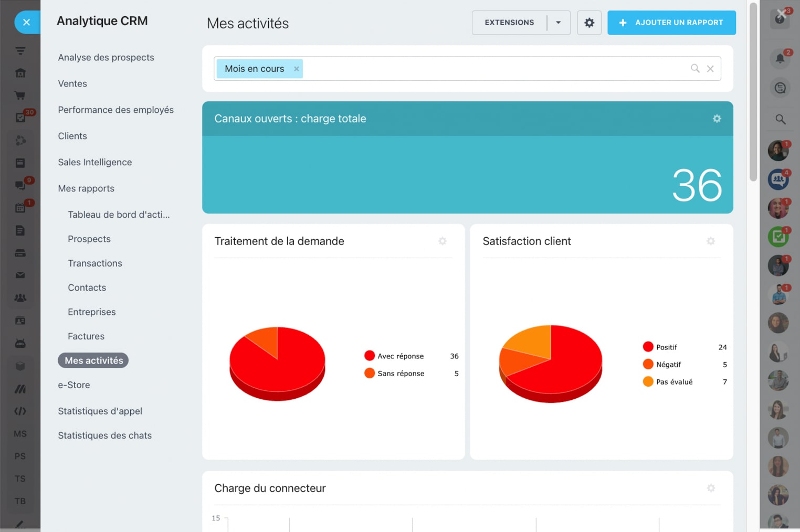Screen dimensions: 800x532
Task: Click the notifications bell icon
Action: pyautogui.click(x=780, y=58)
